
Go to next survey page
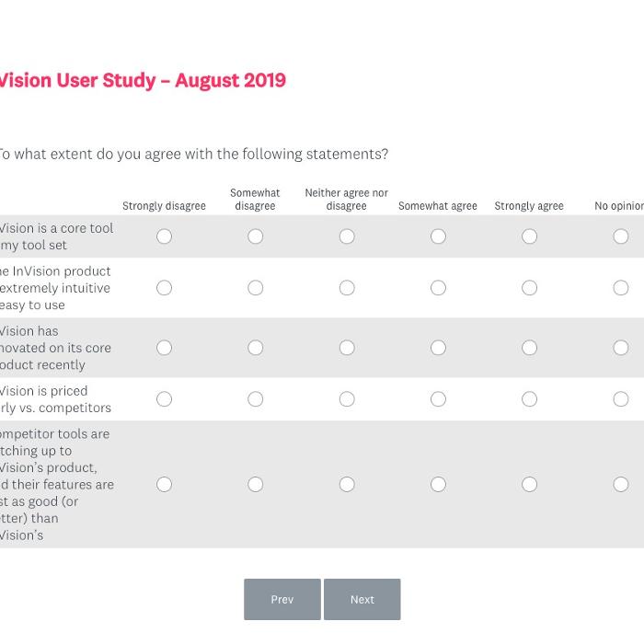[362, 600]
